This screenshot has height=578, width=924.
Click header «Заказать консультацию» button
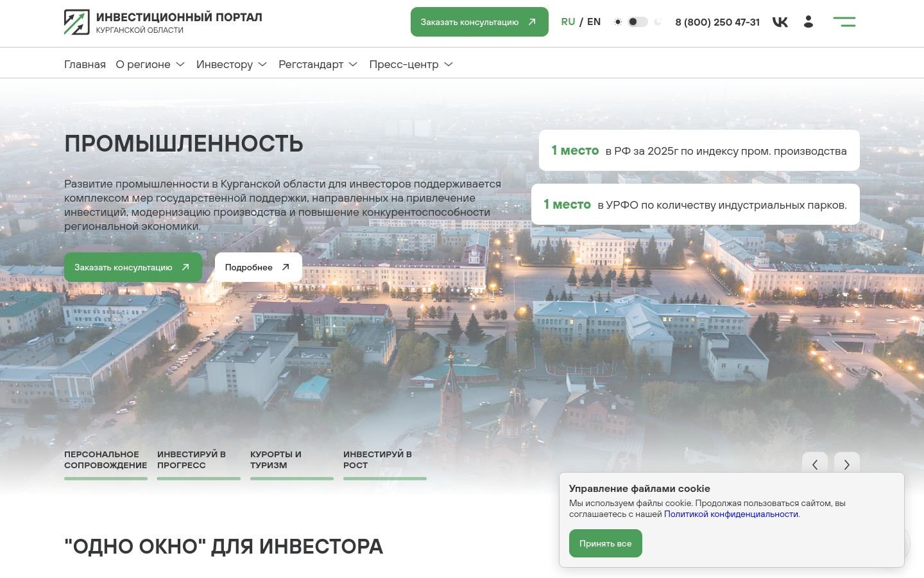pyautogui.click(x=479, y=22)
